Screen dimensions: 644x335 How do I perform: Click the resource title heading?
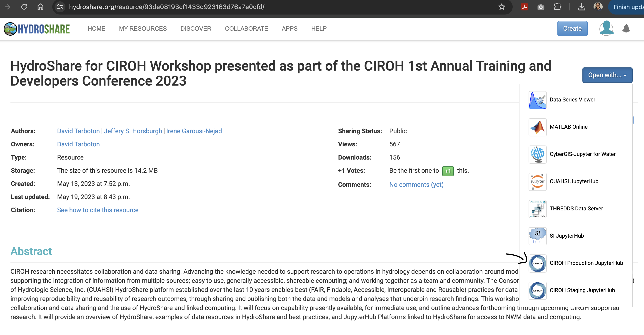281,73
